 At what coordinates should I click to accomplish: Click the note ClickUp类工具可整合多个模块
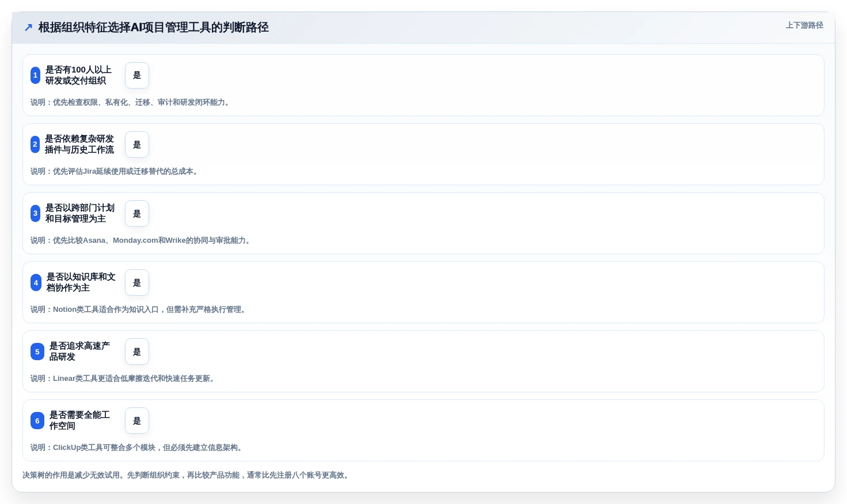coord(138,448)
